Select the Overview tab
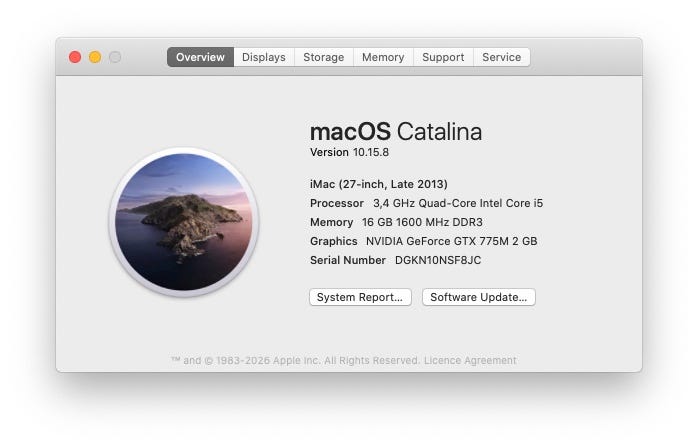The image size is (698, 446). point(200,57)
